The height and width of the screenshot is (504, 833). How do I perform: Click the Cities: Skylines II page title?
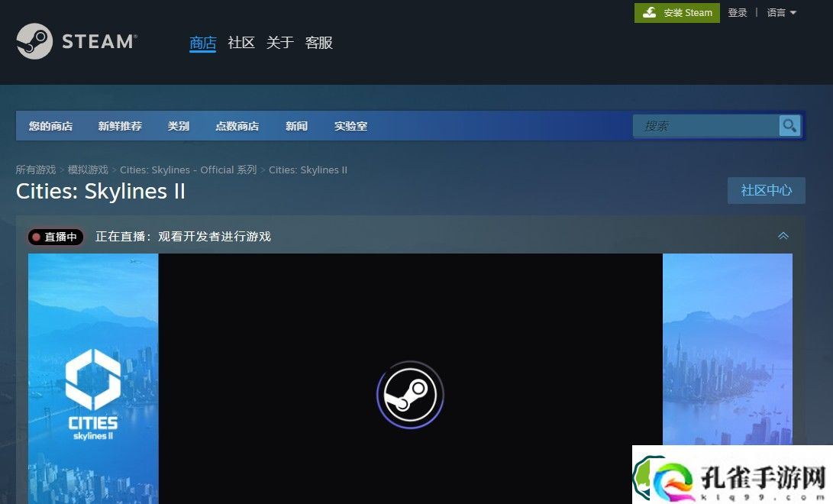[x=101, y=191]
